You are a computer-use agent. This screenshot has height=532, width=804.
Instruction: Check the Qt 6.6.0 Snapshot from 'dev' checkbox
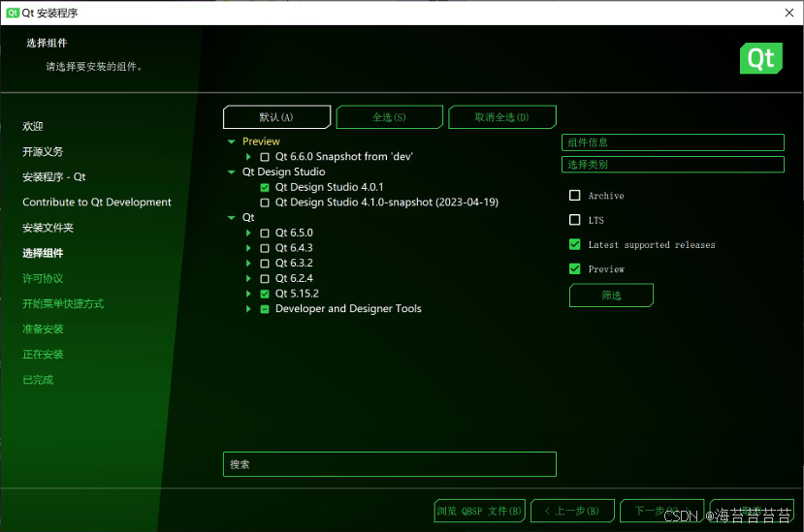pos(265,157)
